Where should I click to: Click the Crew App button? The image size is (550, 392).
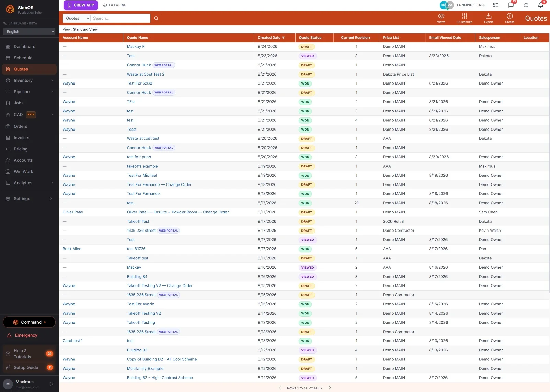pyautogui.click(x=81, y=5)
